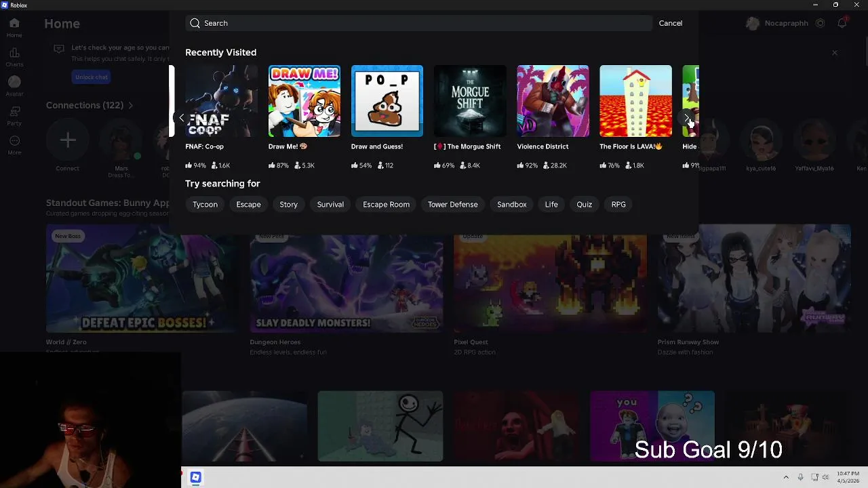Viewport: 868px width, 488px height.
Task: Open the Violence District thumbnail
Action: pos(553,101)
